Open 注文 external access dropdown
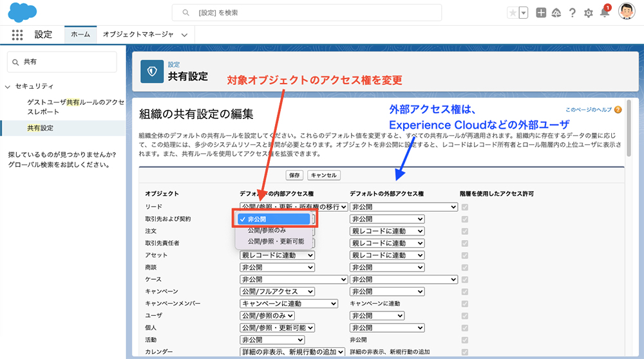644x359 pixels. tap(387, 231)
